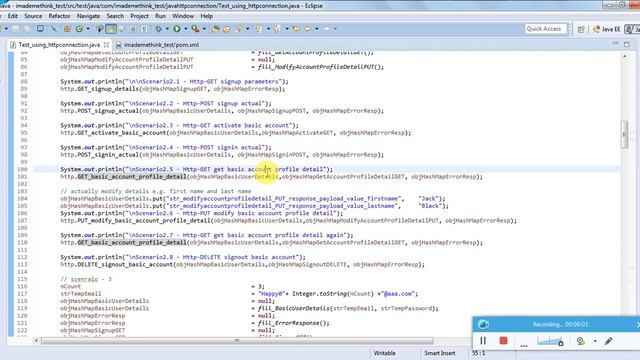The image size is (640, 360).
Task: Open the Search menu
Action: coord(115,16)
